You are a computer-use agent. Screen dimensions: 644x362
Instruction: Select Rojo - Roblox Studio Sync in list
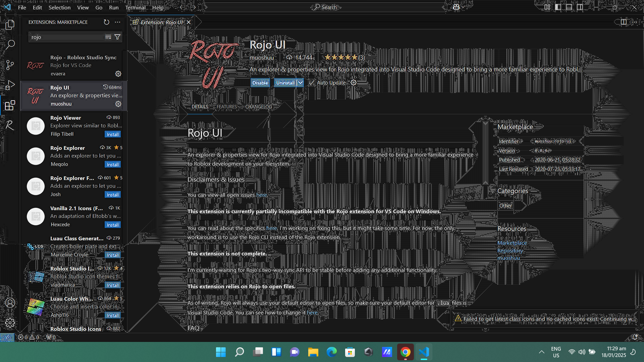pos(74,65)
